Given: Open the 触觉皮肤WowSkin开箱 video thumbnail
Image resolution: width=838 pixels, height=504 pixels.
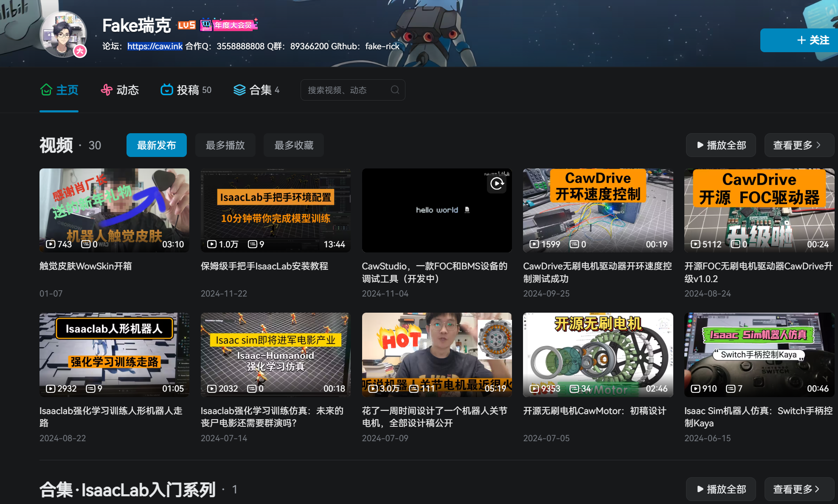Looking at the screenshot, I should tap(114, 210).
